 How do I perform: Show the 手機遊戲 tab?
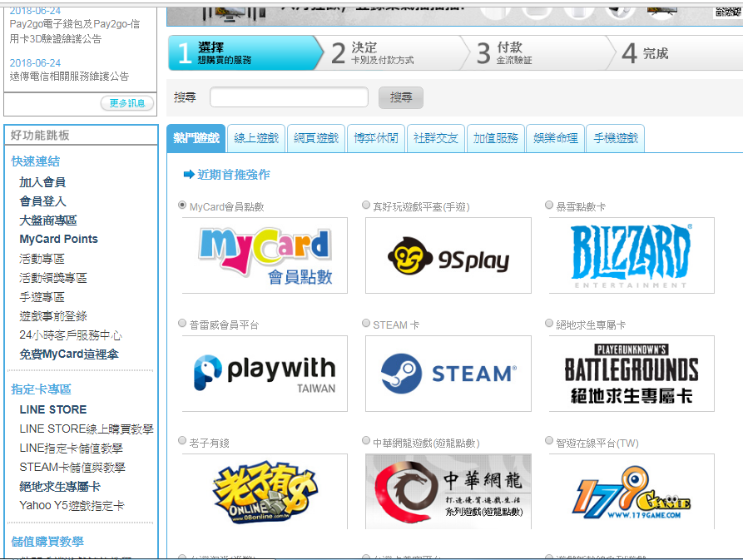pyautogui.click(x=616, y=138)
